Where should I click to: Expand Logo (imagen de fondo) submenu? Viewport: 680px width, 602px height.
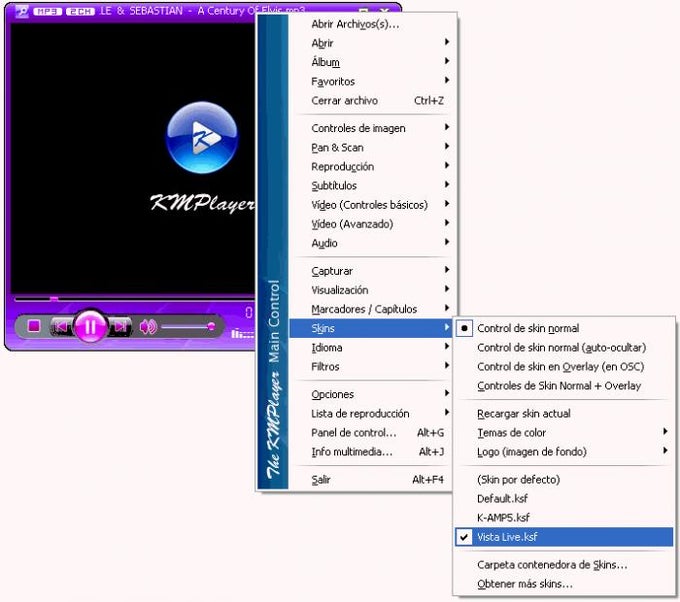(x=564, y=452)
